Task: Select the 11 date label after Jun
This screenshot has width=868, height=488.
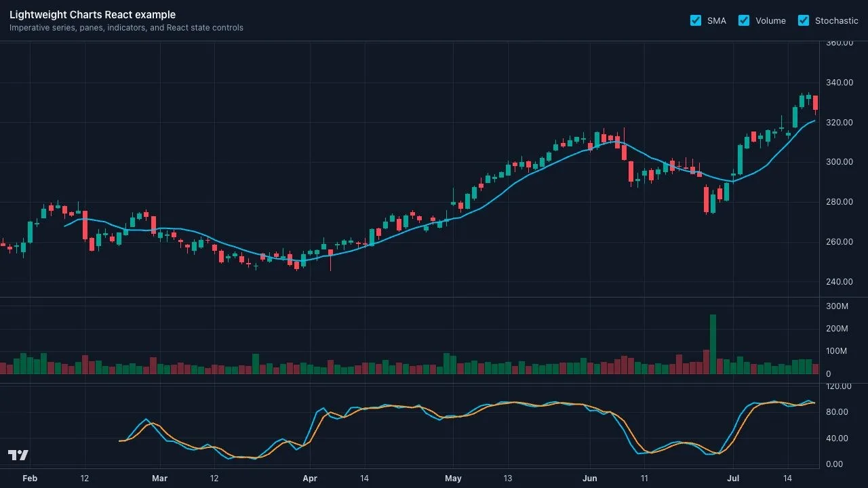Action: [x=644, y=479]
